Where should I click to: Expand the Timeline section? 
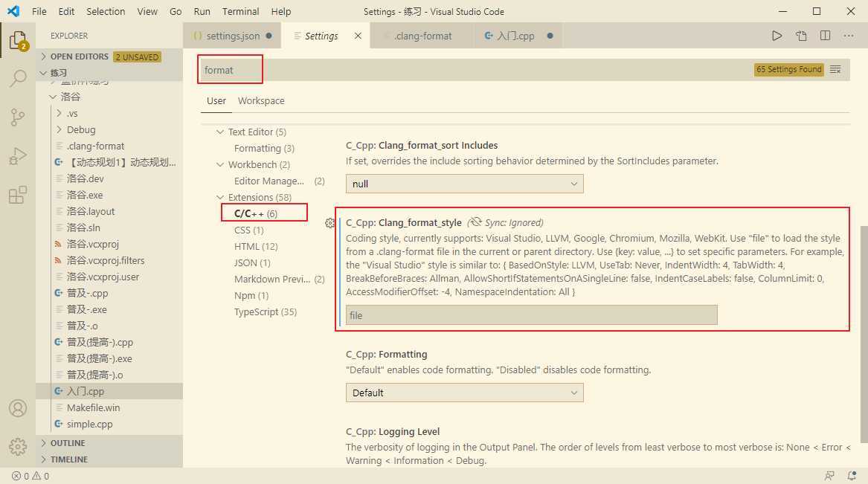109,459
